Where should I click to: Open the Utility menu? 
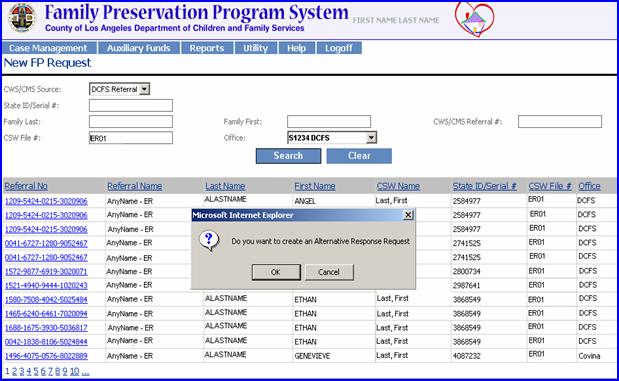click(255, 48)
